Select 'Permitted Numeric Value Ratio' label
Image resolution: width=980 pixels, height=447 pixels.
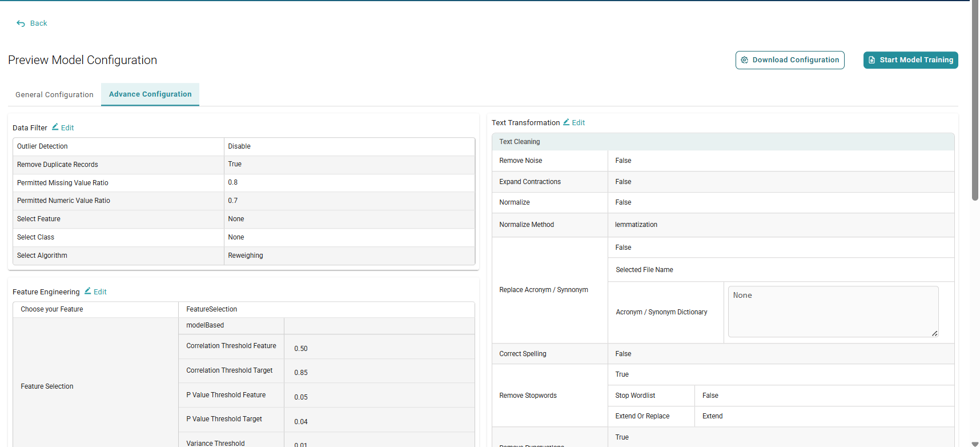coord(63,201)
